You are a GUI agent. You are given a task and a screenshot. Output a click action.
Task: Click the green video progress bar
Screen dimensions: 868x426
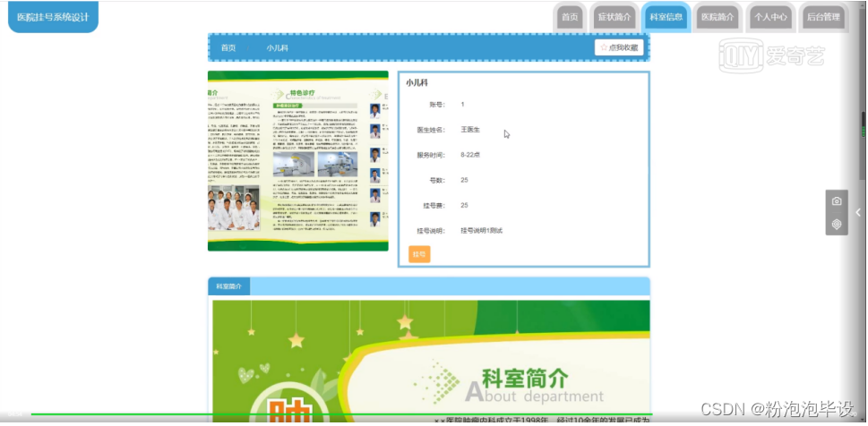click(x=341, y=413)
